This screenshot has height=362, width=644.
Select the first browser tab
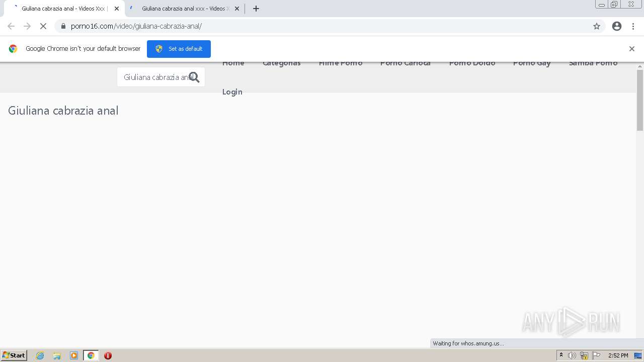click(64, 9)
